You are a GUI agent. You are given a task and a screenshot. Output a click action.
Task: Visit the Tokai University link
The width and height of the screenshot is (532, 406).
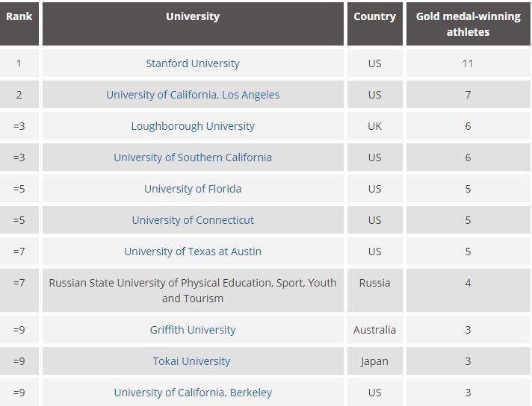click(191, 361)
